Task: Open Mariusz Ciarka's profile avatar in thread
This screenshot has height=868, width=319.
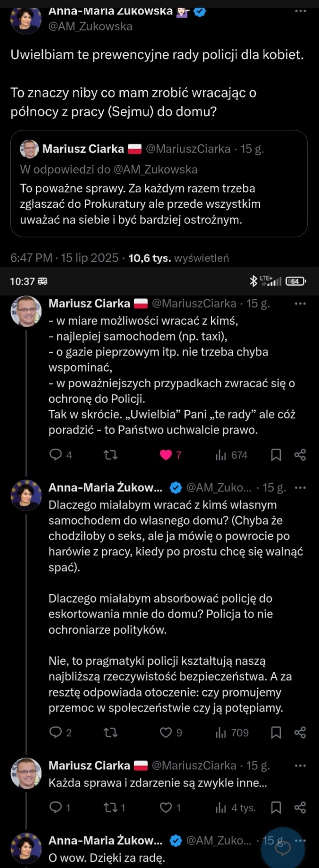Action: [x=26, y=311]
